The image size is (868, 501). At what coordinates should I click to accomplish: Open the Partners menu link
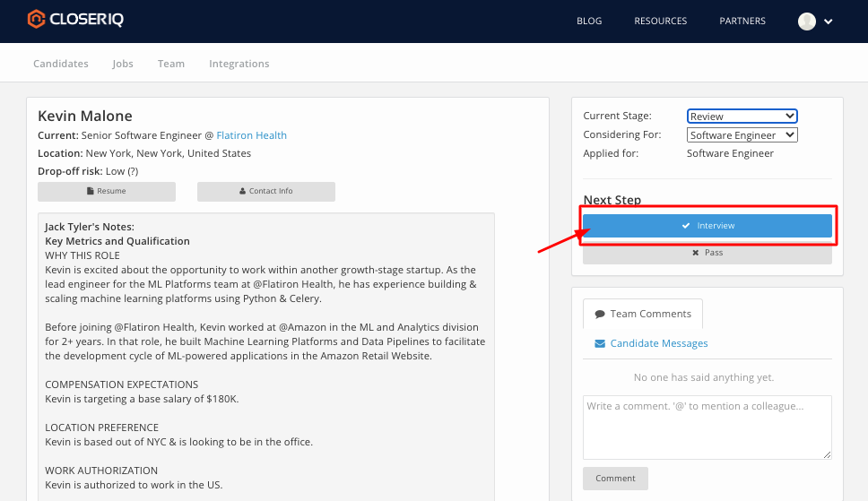coord(741,22)
